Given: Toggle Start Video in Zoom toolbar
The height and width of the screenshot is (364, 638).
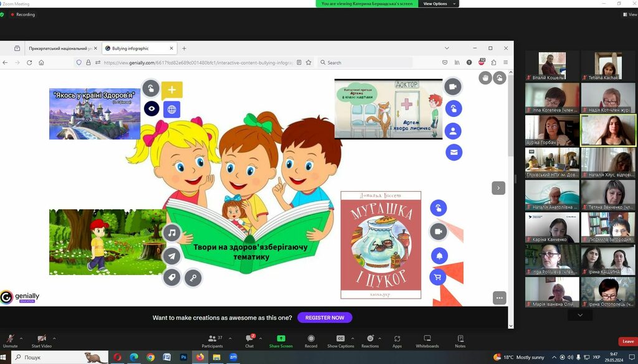Looking at the screenshot, I should click(41, 341).
